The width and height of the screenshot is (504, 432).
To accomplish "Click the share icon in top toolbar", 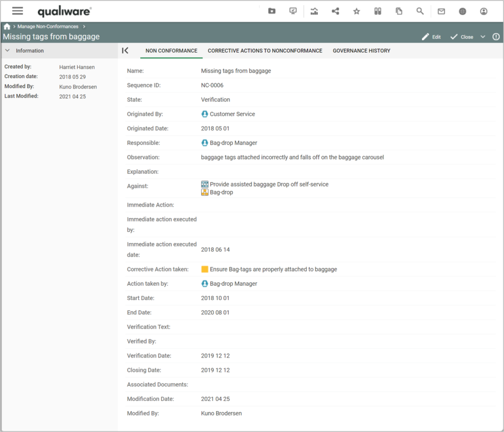I will pyautogui.click(x=335, y=11).
